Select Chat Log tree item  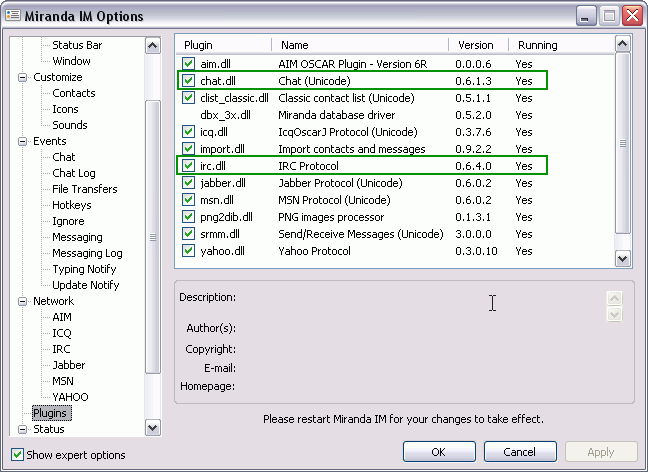tap(74, 173)
